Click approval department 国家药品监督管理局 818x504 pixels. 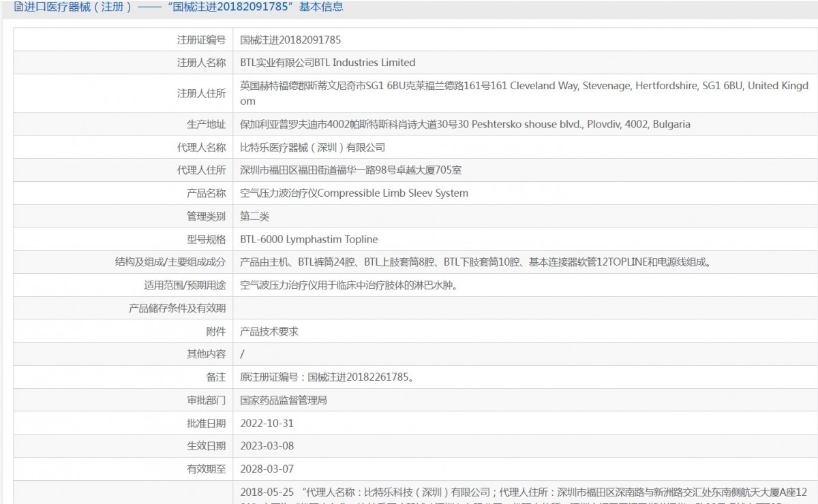coord(284,400)
